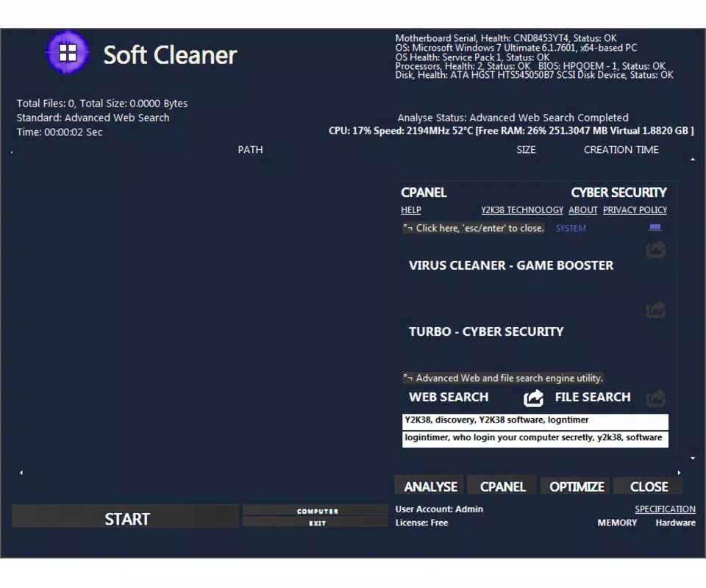The width and height of the screenshot is (706, 588).
Task: Click 'Advanced Web and file search engine utility' hint
Action: click(502, 378)
